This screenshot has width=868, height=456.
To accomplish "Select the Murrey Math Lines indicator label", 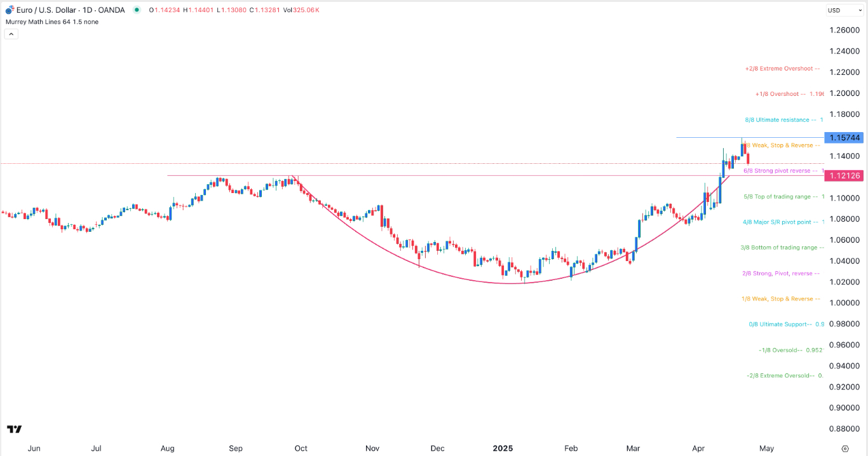I will (52, 22).
